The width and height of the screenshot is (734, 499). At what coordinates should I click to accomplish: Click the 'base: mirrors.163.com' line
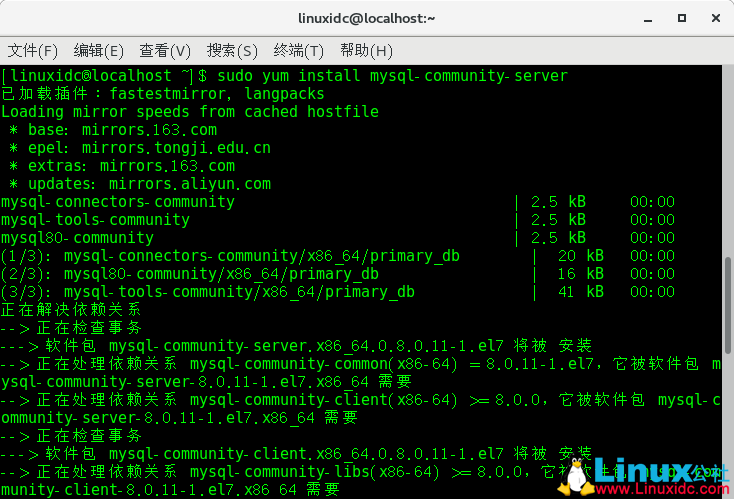click(x=113, y=130)
